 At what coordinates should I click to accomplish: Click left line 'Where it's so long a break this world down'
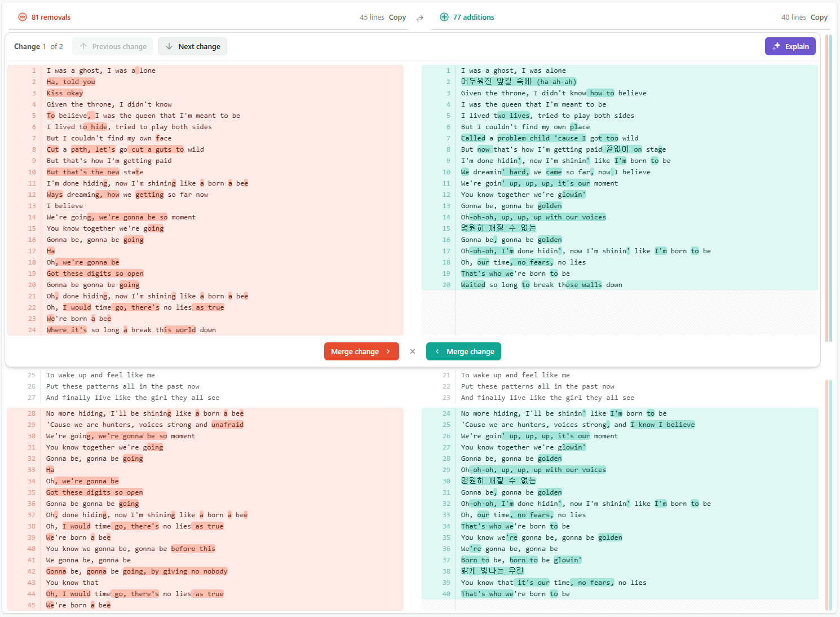[131, 330]
